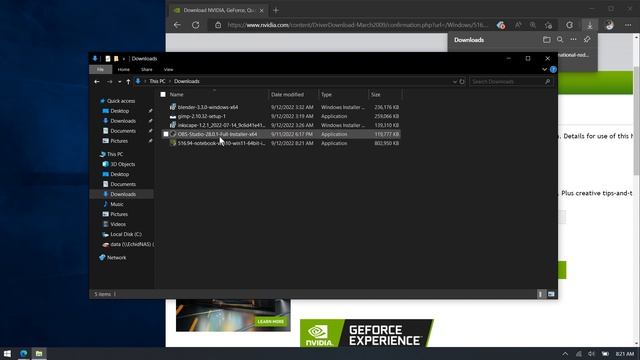Open Music folder in navigation pane
The height and width of the screenshot is (360, 640).
(117, 204)
